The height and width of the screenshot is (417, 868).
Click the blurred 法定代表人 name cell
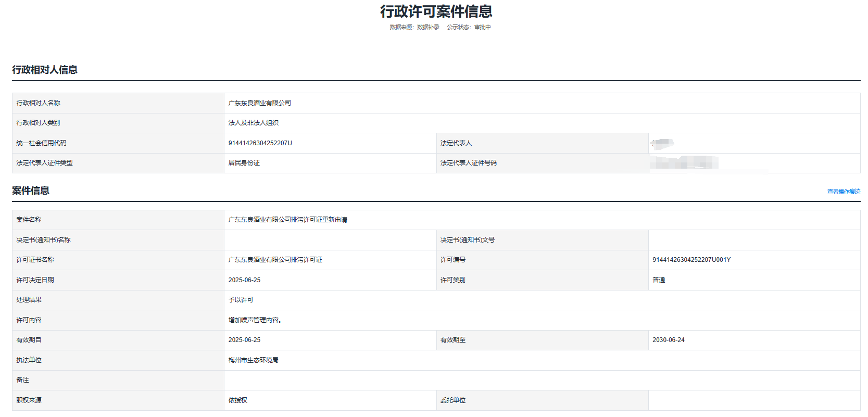(x=662, y=143)
